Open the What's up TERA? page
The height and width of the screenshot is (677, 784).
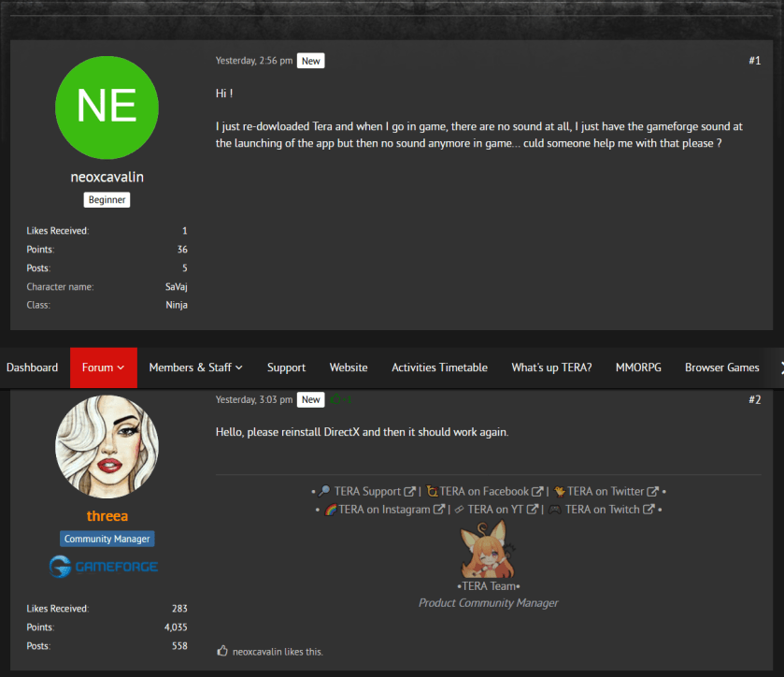coord(551,367)
